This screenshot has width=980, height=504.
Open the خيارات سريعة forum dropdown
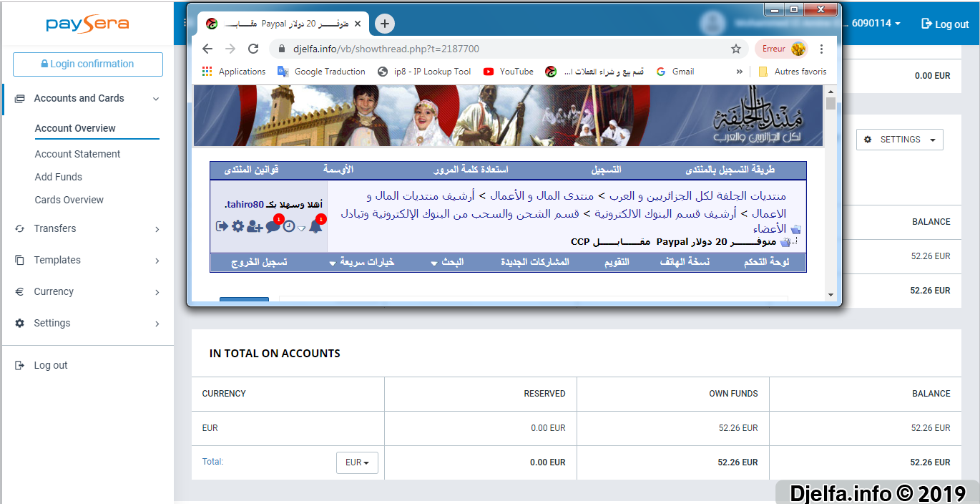pyautogui.click(x=361, y=262)
